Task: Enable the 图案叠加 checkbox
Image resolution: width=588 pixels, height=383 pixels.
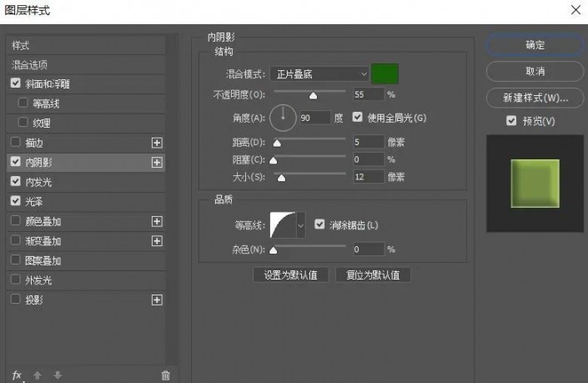Action: coord(15,260)
